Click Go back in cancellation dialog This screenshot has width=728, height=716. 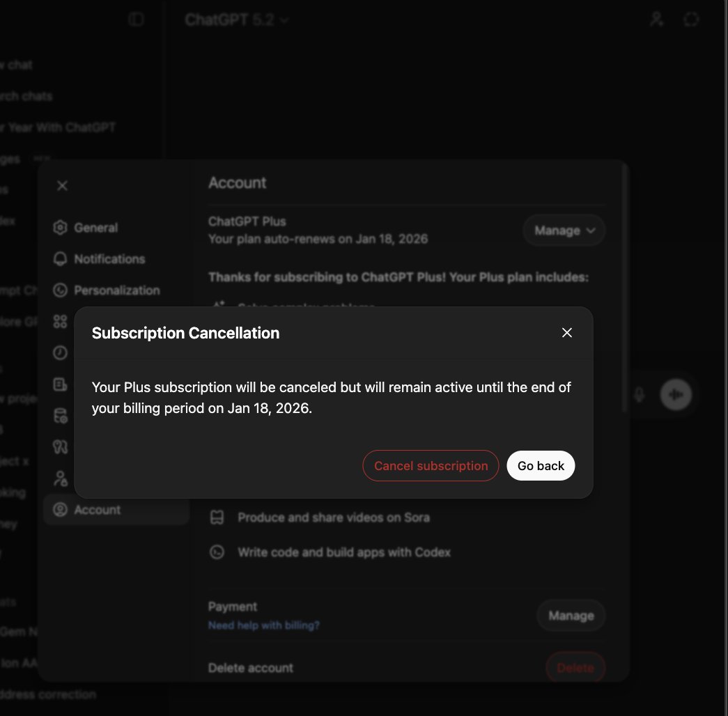541,466
